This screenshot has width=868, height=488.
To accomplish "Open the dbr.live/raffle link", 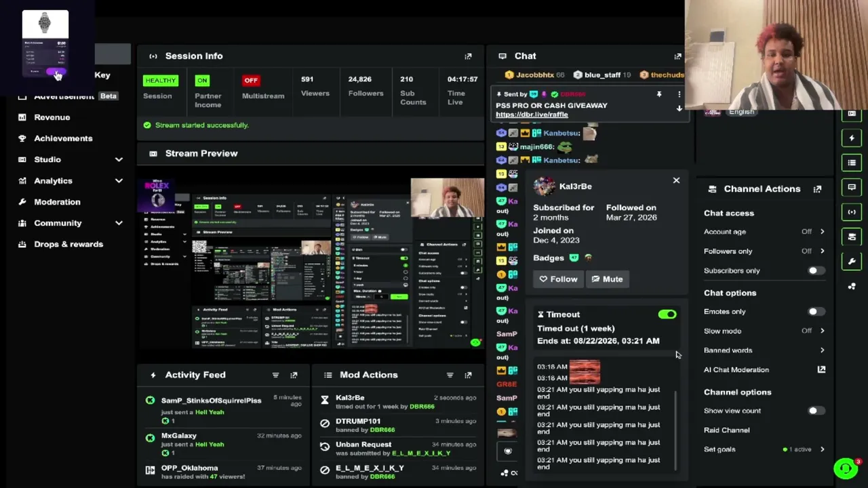I will [x=532, y=115].
